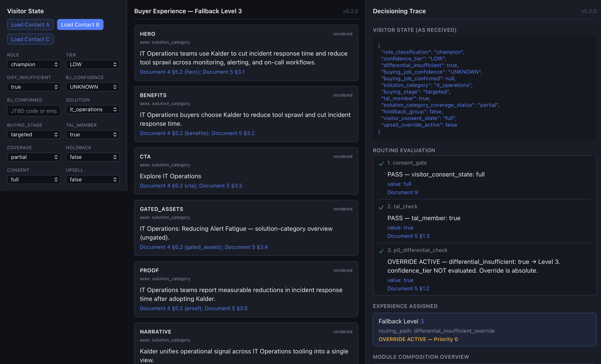Click the BJ_CONFIRMED JTBD code input field
Image resolution: width=601 pixels, height=364 pixels.
coord(34,111)
